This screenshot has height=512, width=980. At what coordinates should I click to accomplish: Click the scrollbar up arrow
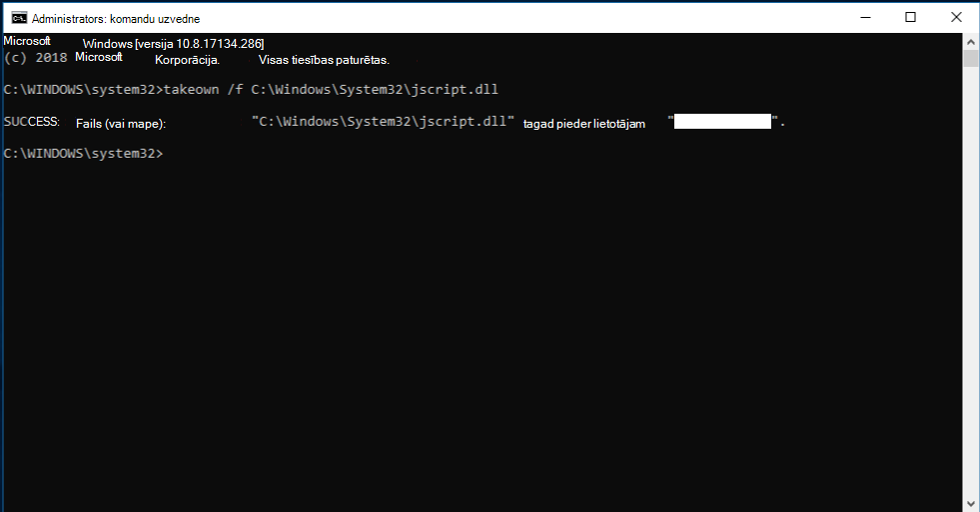(x=971, y=43)
